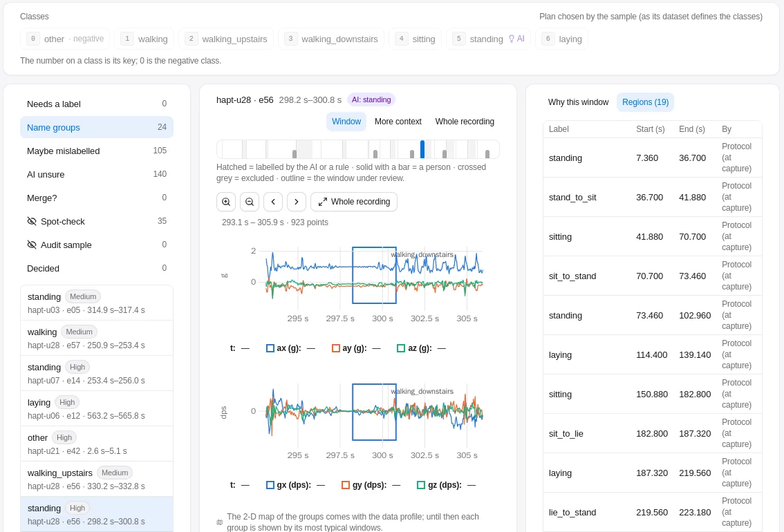Open the AI unsure queue
Viewport: 784px width, 532px height.
tap(97, 174)
